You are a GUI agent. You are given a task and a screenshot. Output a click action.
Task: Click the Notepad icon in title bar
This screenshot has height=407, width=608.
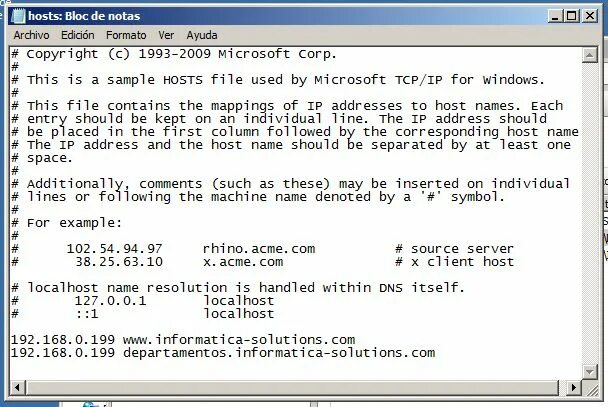(x=18, y=16)
